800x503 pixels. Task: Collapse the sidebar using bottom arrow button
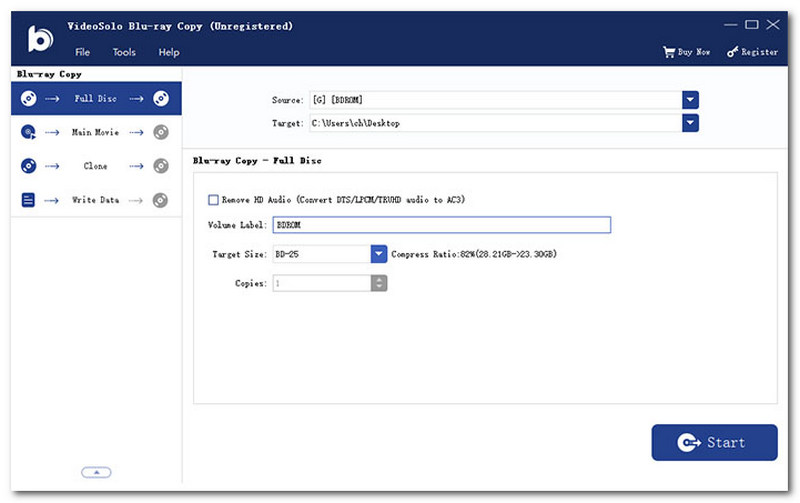click(x=96, y=472)
